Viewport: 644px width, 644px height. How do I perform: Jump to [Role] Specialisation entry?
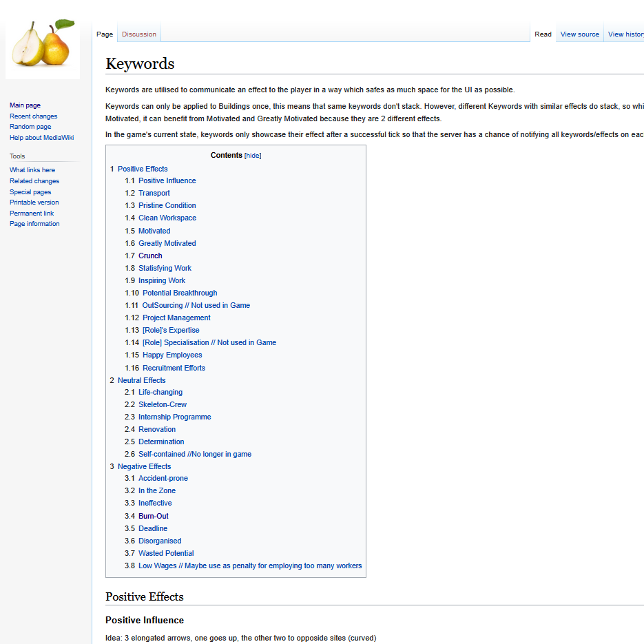(209, 342)
